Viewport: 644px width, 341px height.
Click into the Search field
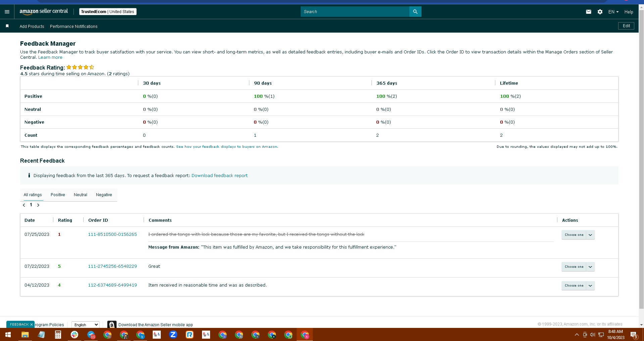coord(355,12)
